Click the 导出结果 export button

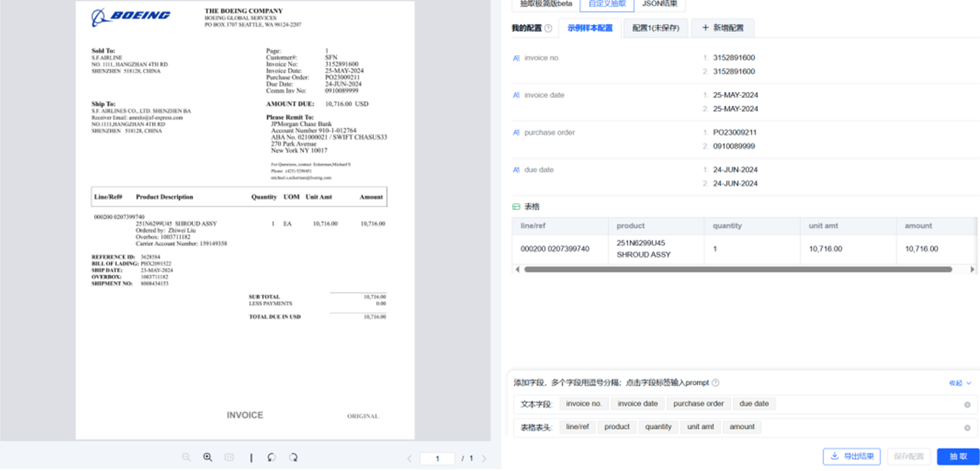pos(852,456)
